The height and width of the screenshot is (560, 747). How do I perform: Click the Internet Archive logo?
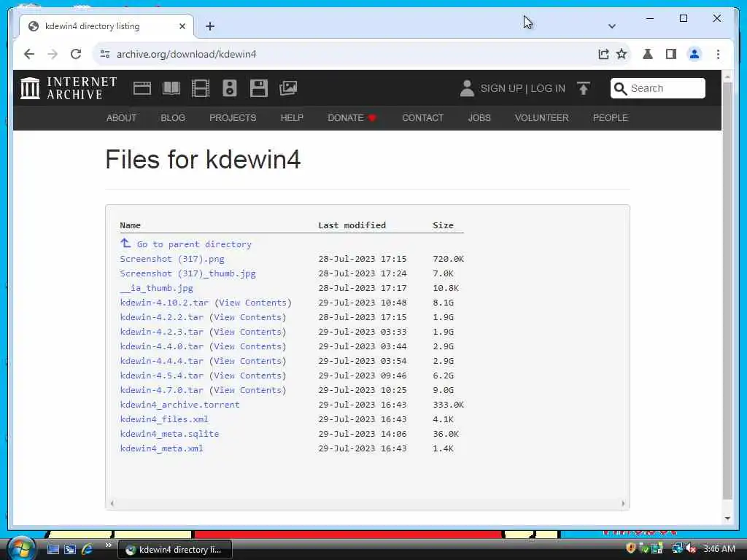coord(69,88)
